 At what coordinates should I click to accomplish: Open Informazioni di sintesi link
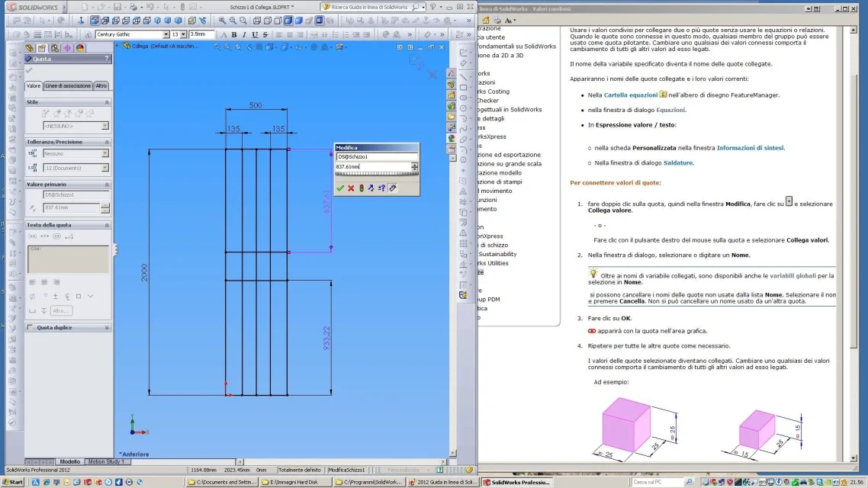(x=750, y=148)
